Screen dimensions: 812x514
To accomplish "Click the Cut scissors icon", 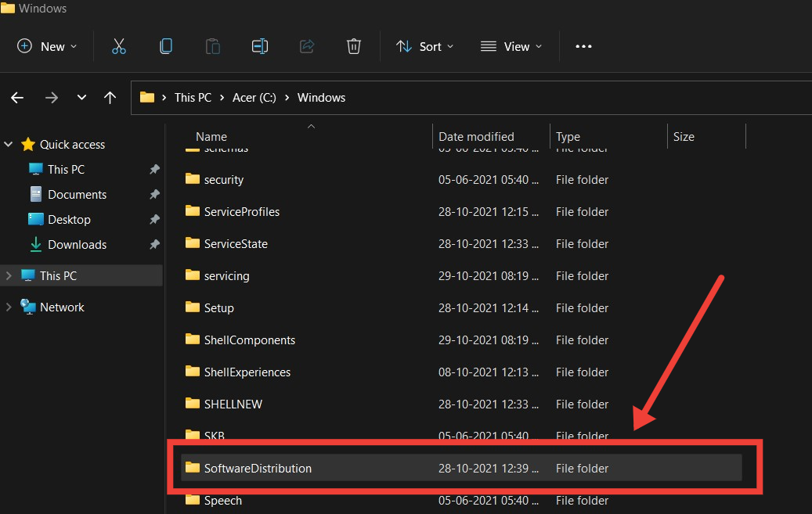I will pos(119,46).
